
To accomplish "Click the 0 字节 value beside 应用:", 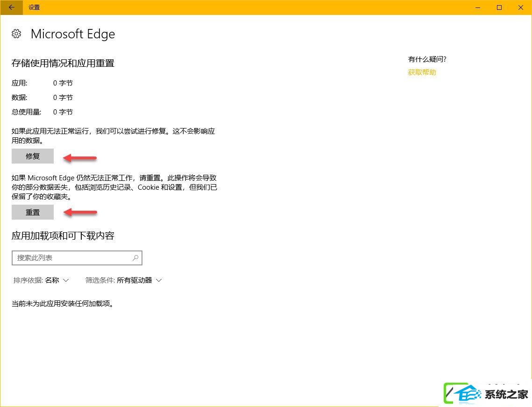I will [x=63, y=83].
